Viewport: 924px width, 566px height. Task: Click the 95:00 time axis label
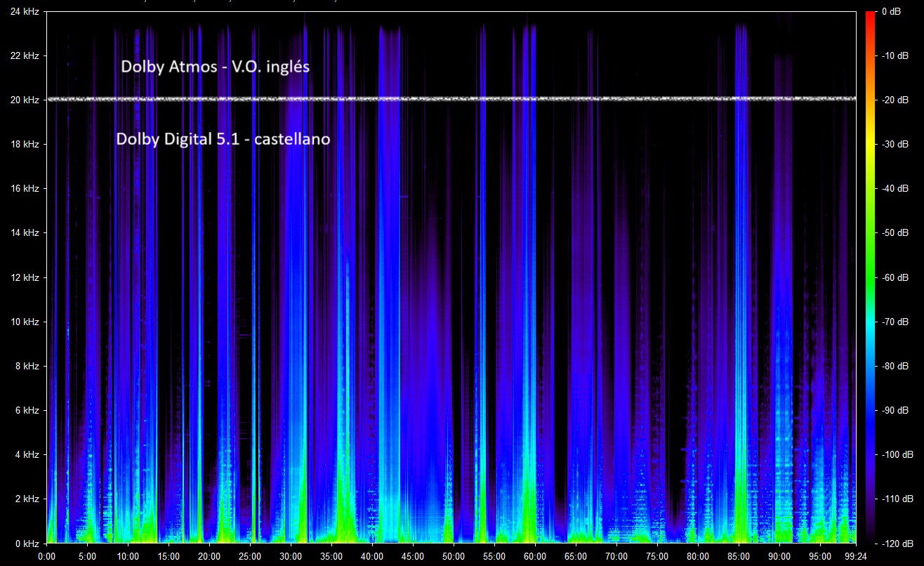[820, 555]
